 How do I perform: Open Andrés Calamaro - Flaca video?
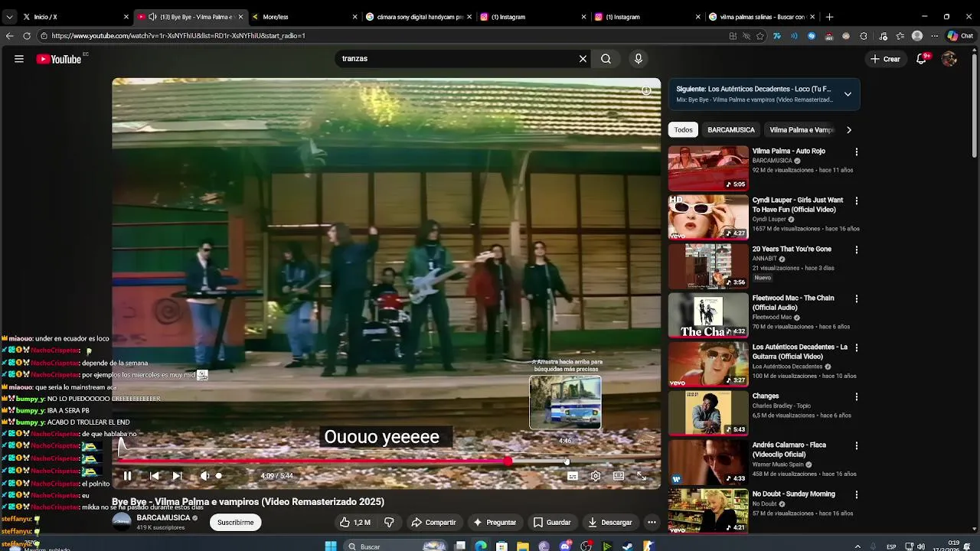point(708,462)
